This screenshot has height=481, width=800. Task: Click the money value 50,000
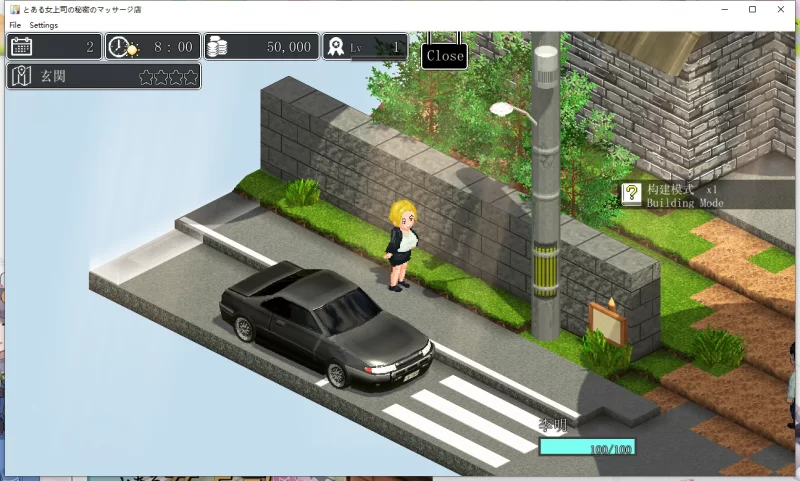pos(289,47)
